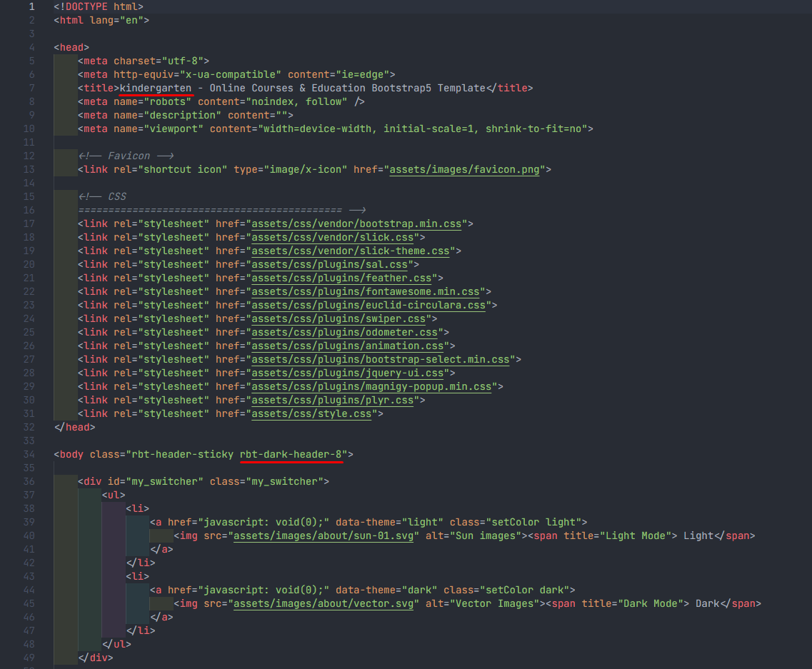The height and width of the screenshot is (669, 812).
Task: Click line number 34 in the gutter
Action: (29, 454)
